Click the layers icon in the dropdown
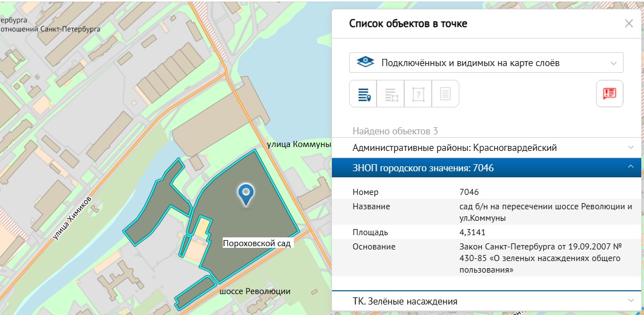Image resolution: width=644 pixels, height=315 pixels. coord(366,63)
